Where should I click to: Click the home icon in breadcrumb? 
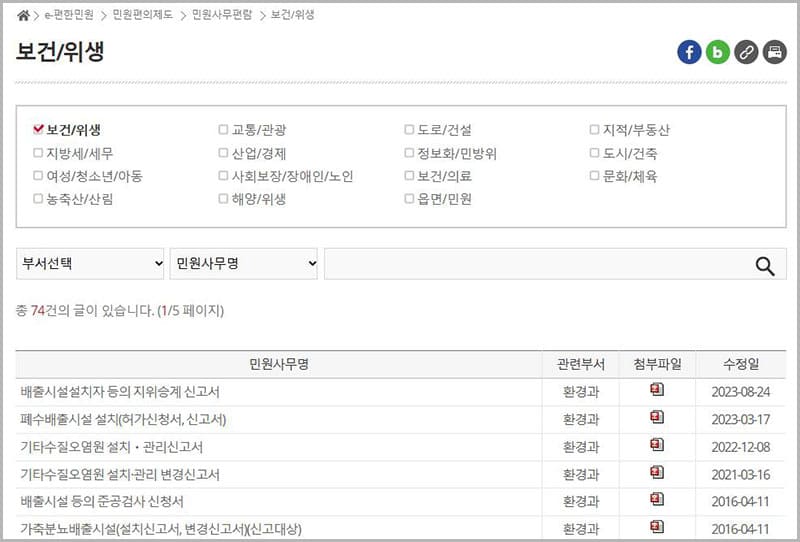24,15
